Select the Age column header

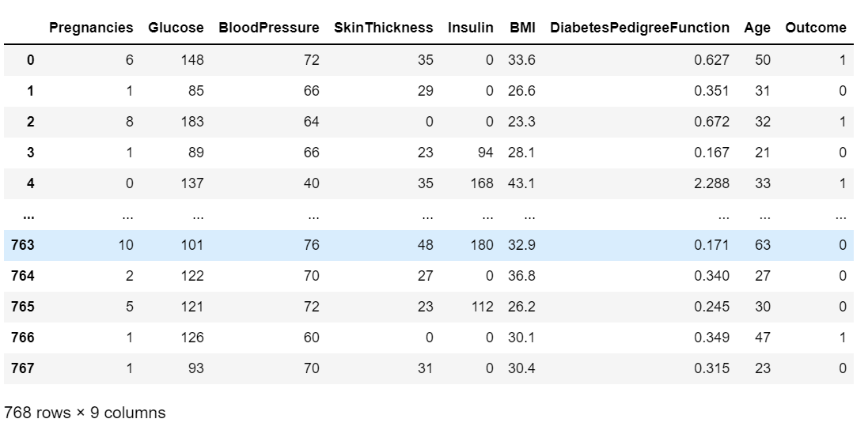757,28
